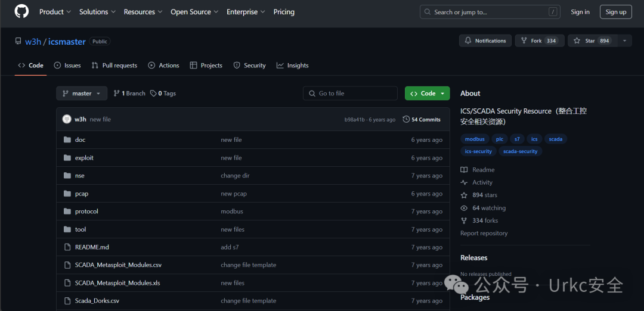This screenshot has height=311, width=644.
Task: Click the Readme book icon
Action: coord(464,170)
